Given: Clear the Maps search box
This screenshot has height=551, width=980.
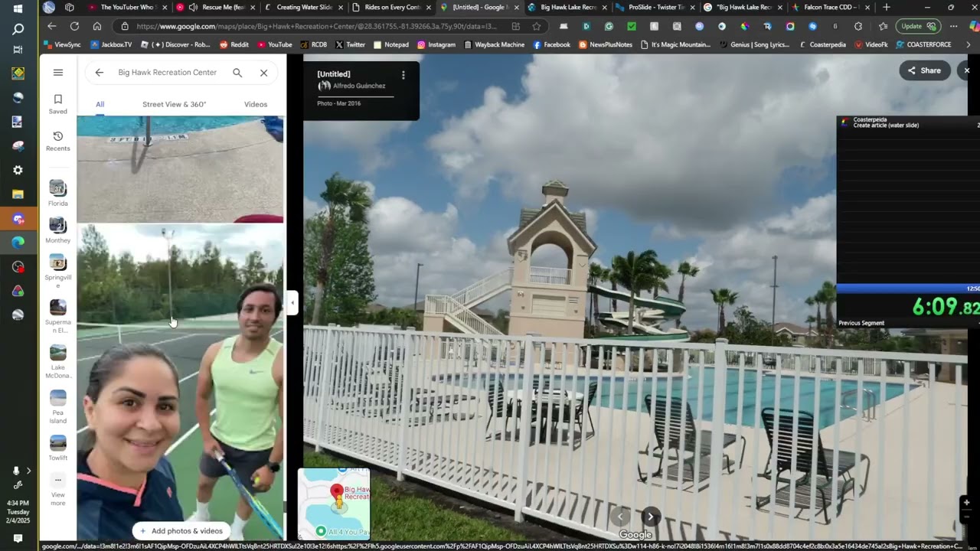Looking at the screenshot, I should [x=264, y=73].
